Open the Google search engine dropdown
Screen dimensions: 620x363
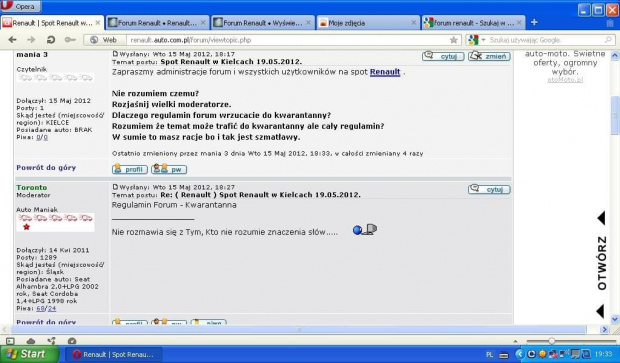point(476,40)
